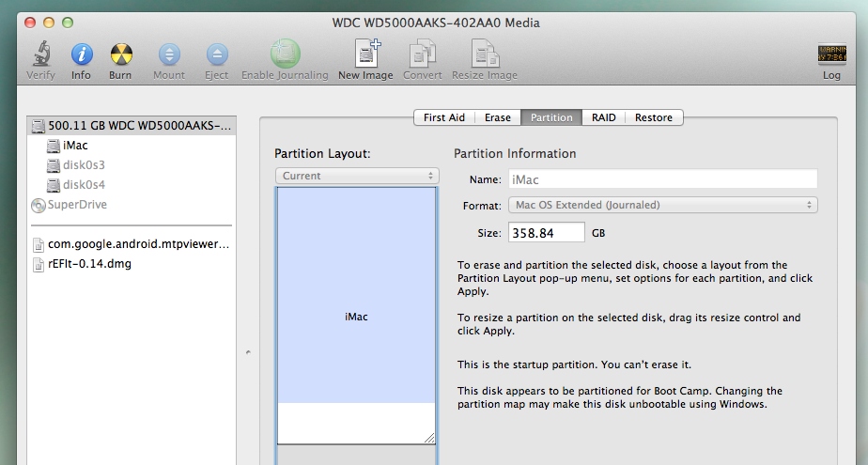The height and width of the screenshot is (465, 868).
Task: Create a New Image from toolbar
Action: click(x=365, y=55)
